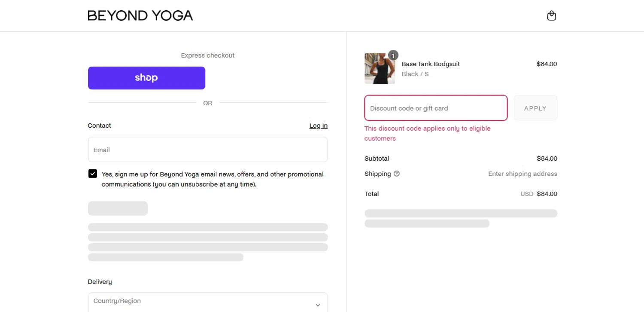
Task: Focus the Email input field
Action: tap(208, 150)
